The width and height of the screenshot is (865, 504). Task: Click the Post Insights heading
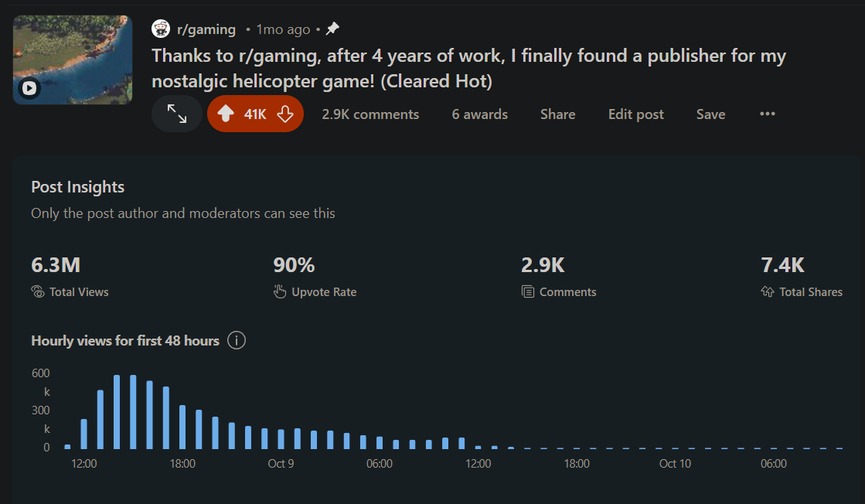click(78, 187)
